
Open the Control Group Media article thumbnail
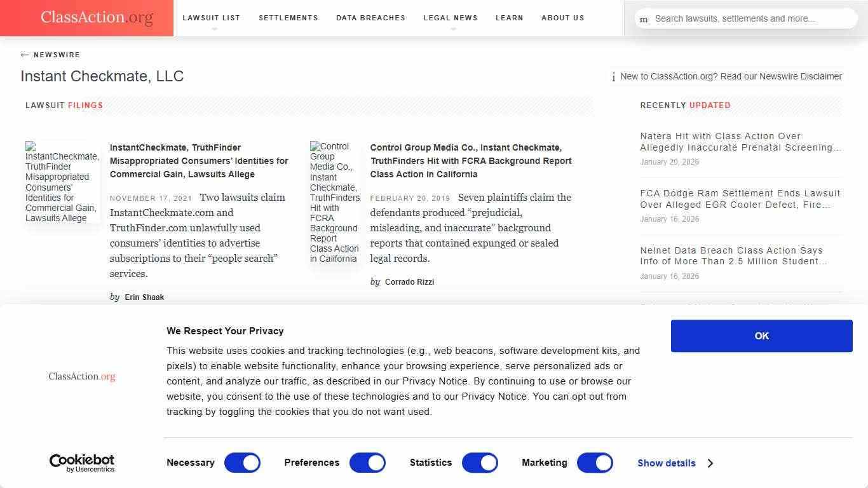coord(334,202)
